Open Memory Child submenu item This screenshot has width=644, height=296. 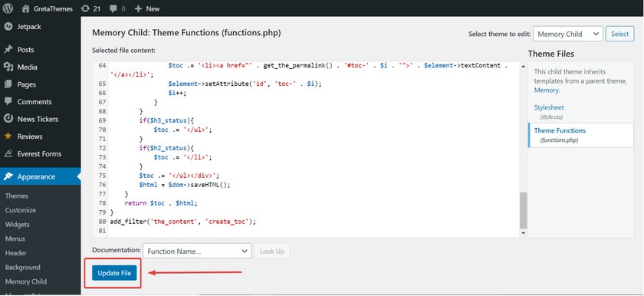tap(26, 281)
